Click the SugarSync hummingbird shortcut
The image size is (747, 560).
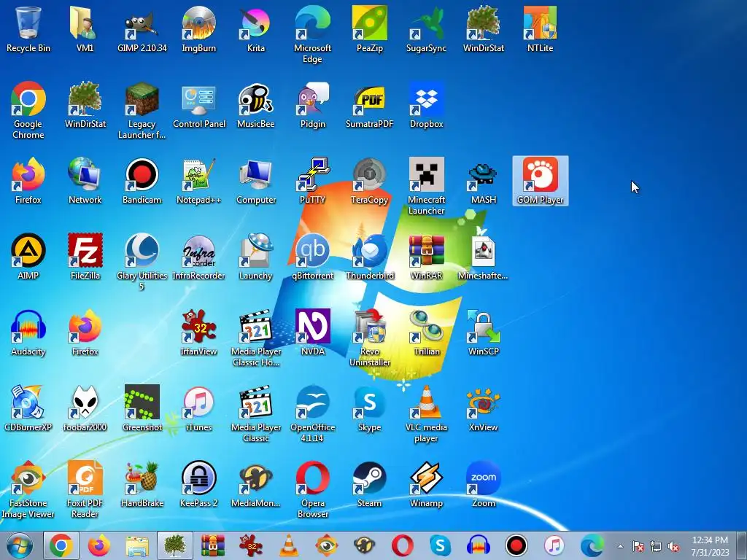click(x=426, y=29)
